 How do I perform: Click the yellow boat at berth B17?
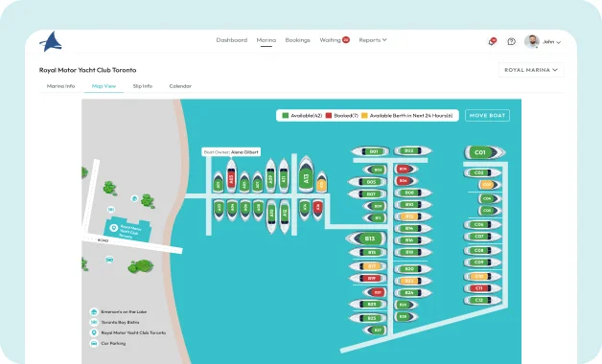pyautogui.click(x=368, y=266)
